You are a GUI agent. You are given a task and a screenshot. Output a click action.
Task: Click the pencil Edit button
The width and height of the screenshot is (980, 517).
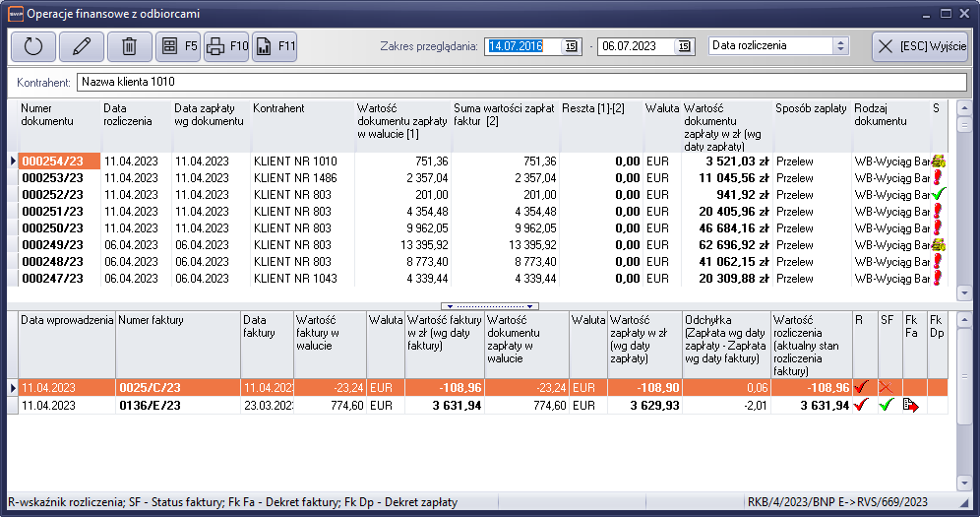point(81,46)
